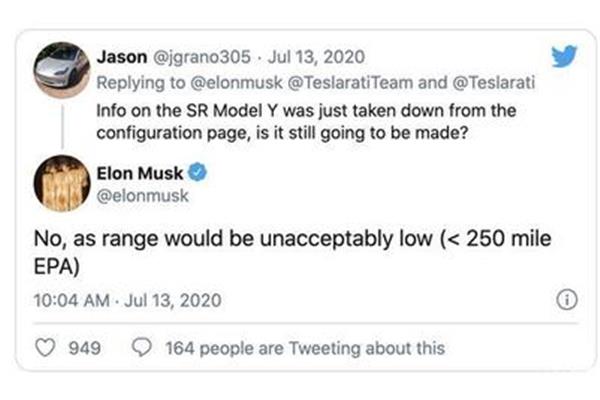Image resolution: width=600 pixels, height=400 pixels.
Task: Click the @elonmusk handle under name
Action: coord(142,196)
